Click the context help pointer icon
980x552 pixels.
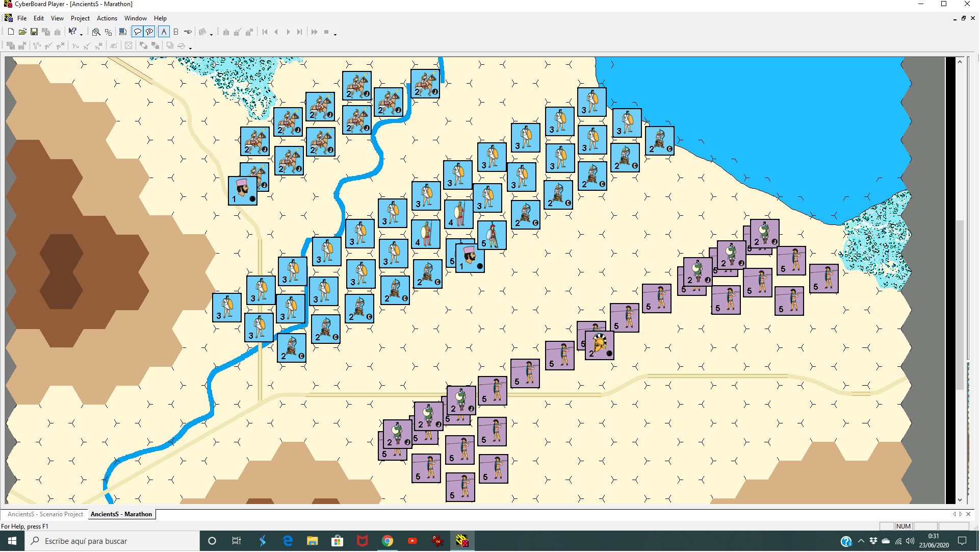click(72, 32)
